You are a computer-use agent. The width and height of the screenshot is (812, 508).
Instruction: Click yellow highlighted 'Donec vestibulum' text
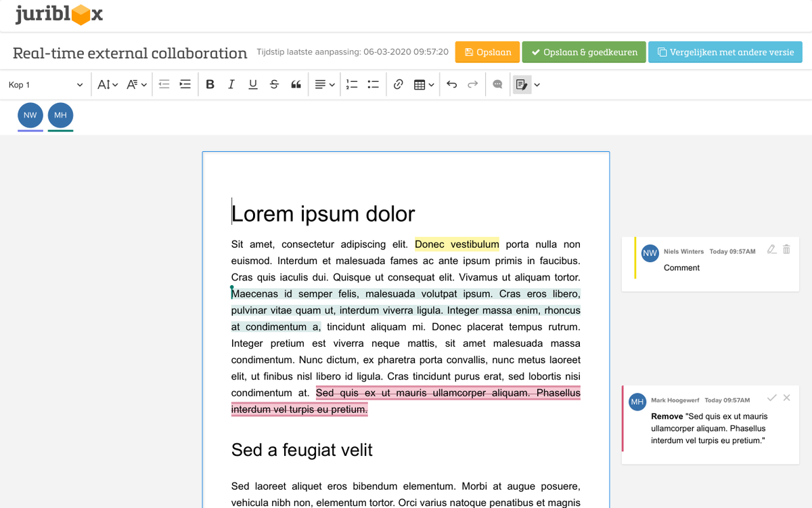(457, 245)
